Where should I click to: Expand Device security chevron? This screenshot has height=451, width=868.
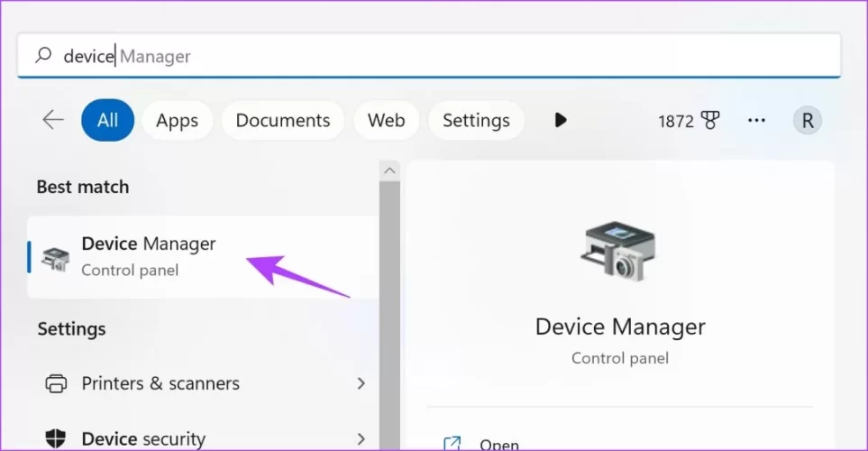[361, 438]
